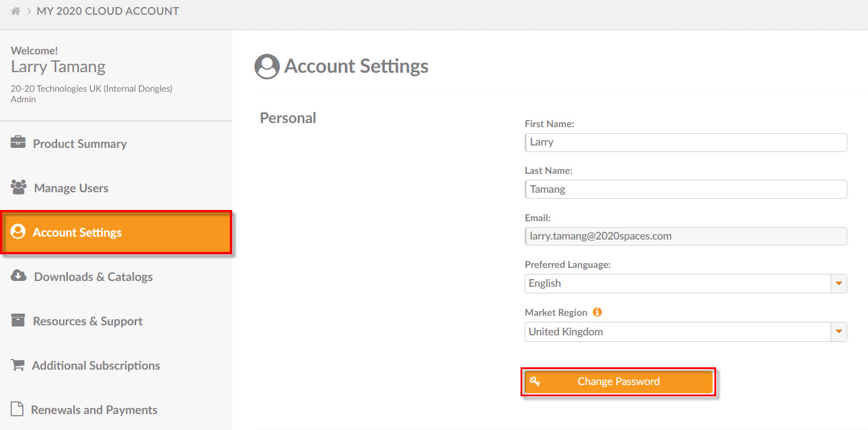This screenshot has height=430, width=868.
Task: Click the First Name input field
Action: tap(685, 143)
